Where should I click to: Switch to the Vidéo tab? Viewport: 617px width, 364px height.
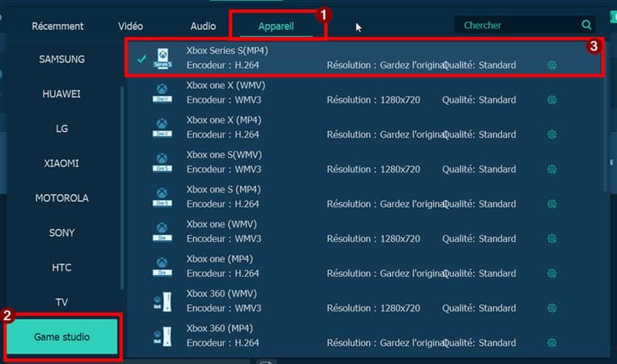(130, 26)
